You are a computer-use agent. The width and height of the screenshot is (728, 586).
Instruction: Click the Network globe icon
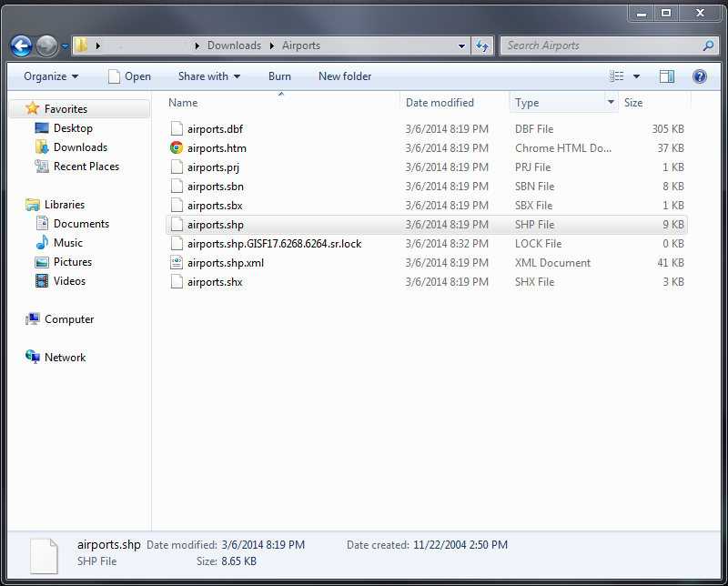tap(33, 357)
